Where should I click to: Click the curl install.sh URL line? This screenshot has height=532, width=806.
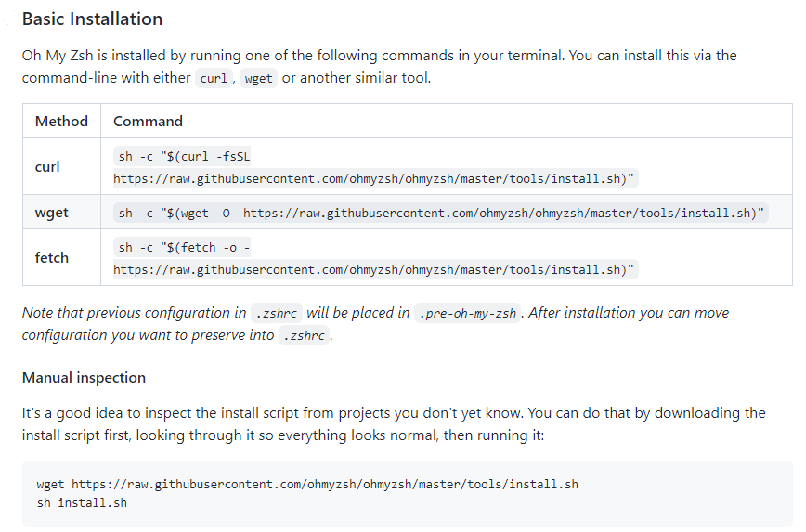pos(376,179)
